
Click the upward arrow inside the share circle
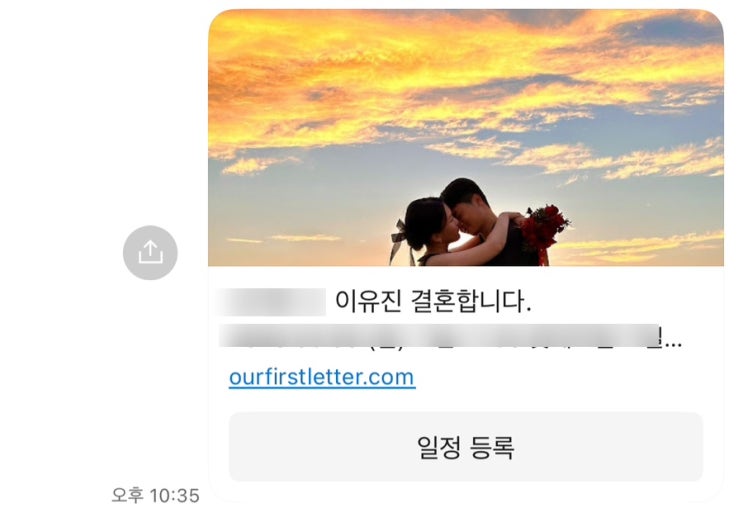tap(150, 252)
